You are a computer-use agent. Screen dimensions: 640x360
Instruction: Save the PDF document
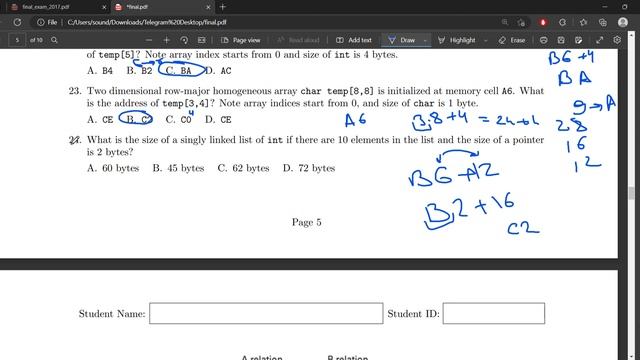(x=561, y=40)
